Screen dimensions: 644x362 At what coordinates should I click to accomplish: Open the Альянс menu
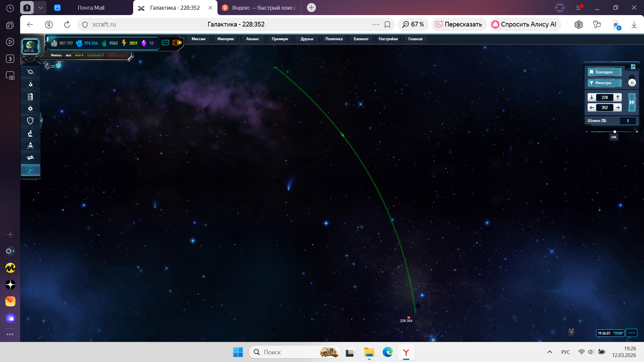point(252,39)
